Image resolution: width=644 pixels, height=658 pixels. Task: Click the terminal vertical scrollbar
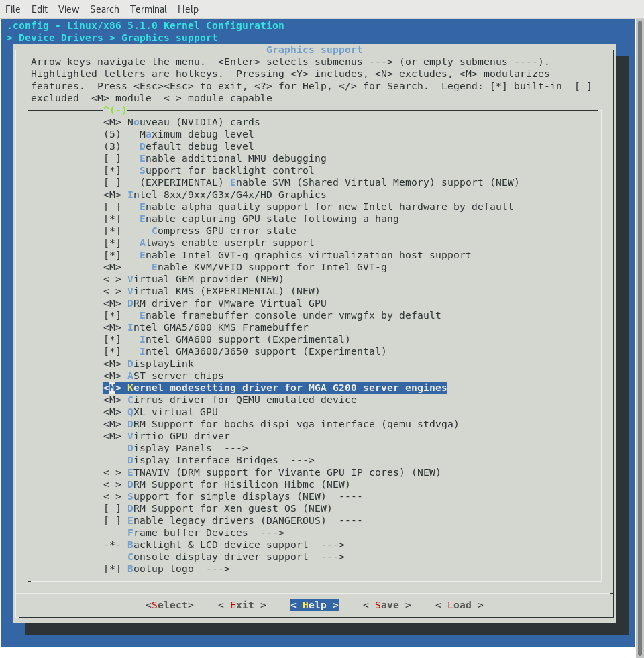pos(639,335)
